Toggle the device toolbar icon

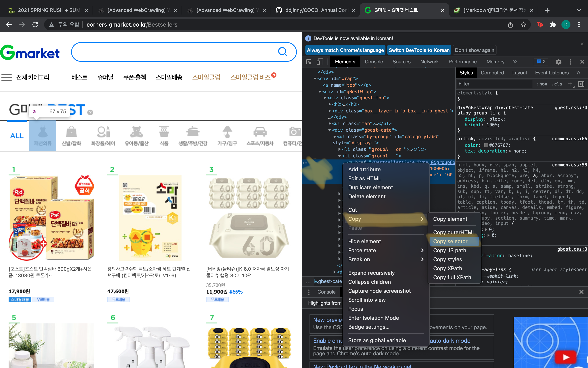click(320, 62)
